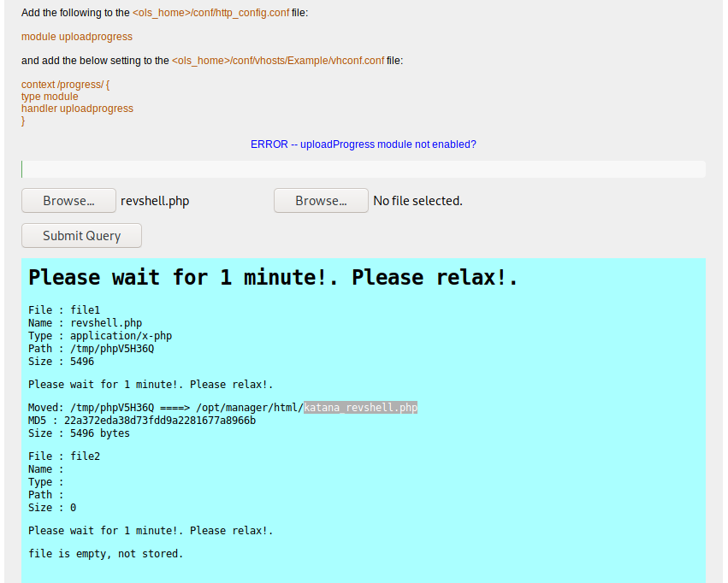Click the vhconf.conf file path text
This screenshot has height=583, width=728.
(x=277, y=61)
